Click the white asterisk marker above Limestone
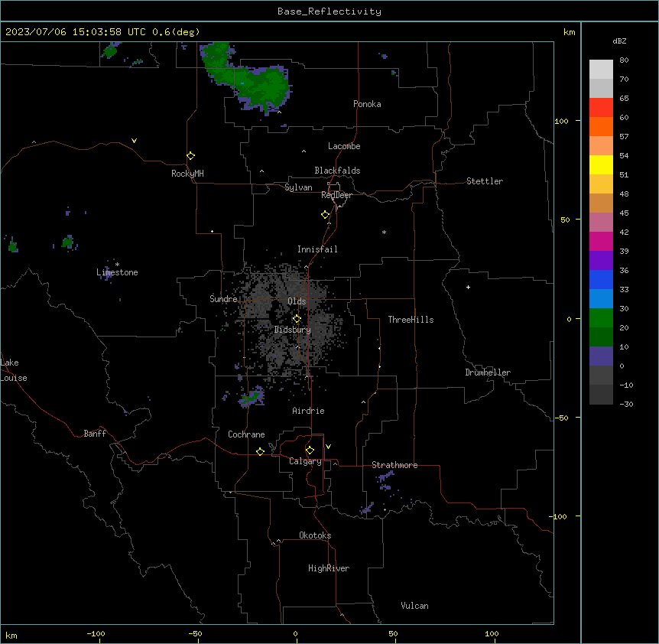659x644 pixels. [x=117, y=265]
